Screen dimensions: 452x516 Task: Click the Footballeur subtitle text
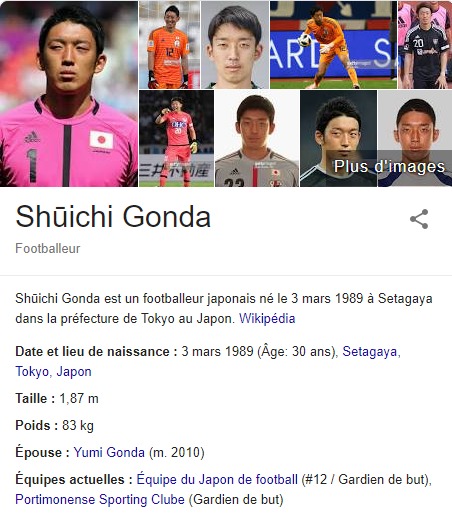48,248
